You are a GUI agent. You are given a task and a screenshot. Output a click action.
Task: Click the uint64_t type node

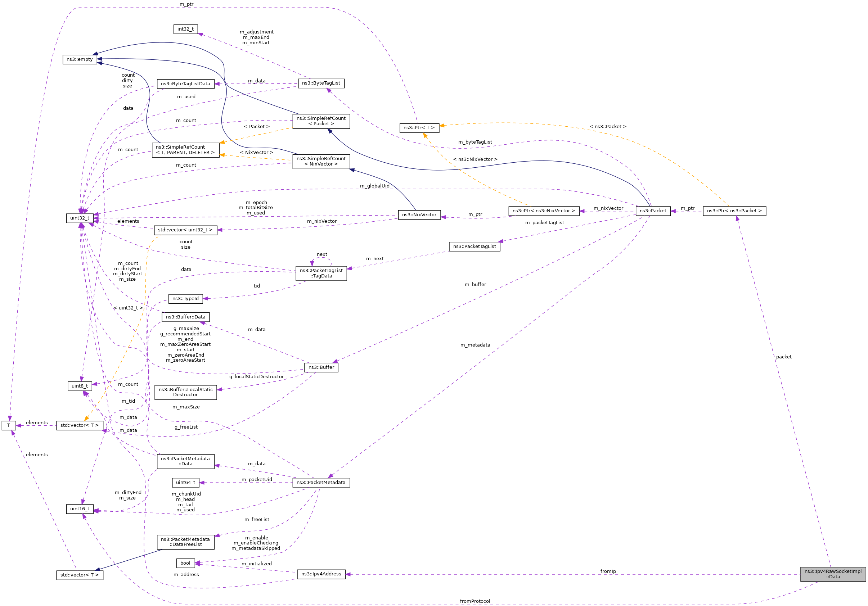[186, 483]
